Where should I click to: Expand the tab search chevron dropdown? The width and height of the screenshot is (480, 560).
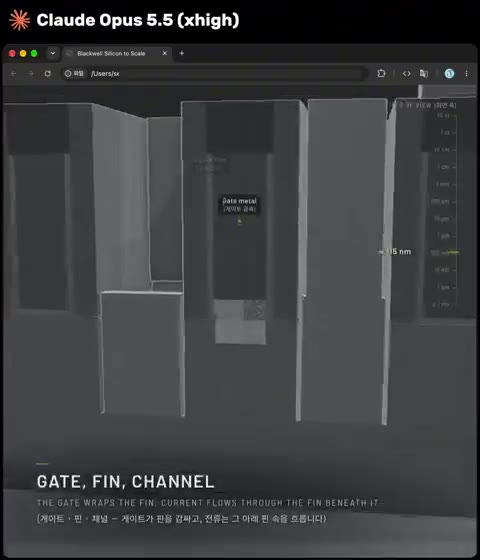point(52,53)
